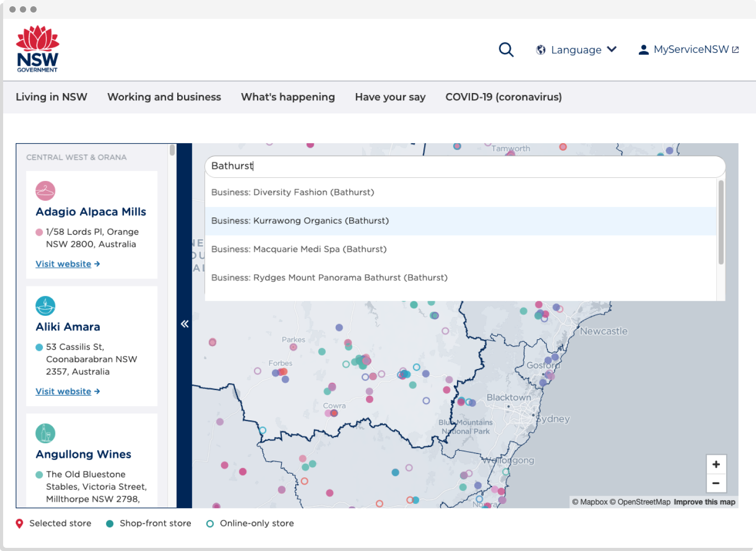Select suggestion Macquarie Medi Spa (Bathurst)
The width and height of the screenshot is (756, 551).
pyautogui.click(x=299, y=249)
